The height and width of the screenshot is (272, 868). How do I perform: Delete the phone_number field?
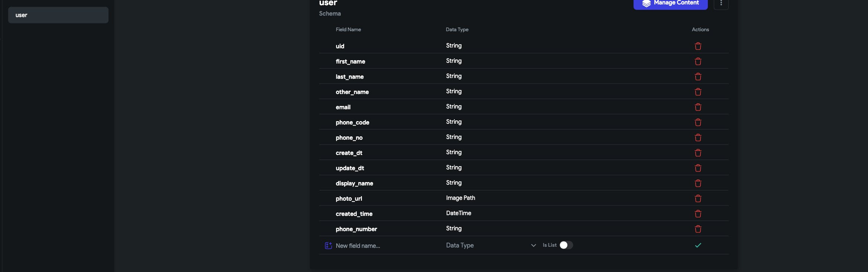tap(698, 229)
